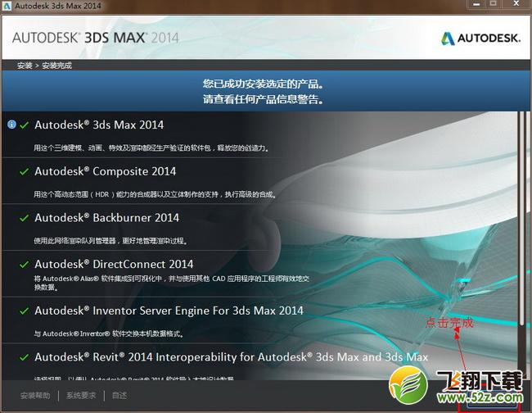Click the 安装 > 安装完成 breadcrumb

pyautogui.click(x=44, y=66)
